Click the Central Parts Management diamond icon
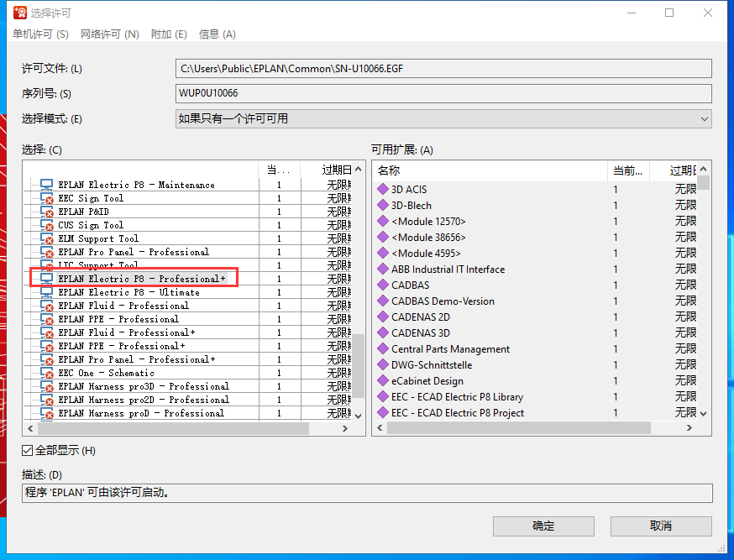The width and height of the screenshot is (734, 560). [x=383, y=349]
